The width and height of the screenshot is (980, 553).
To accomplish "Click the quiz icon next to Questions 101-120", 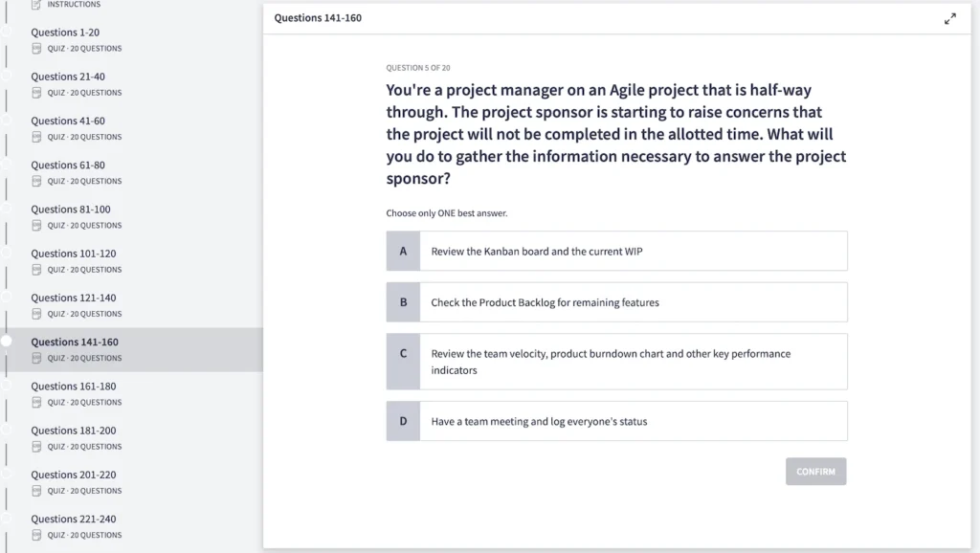I will point(34,269).
